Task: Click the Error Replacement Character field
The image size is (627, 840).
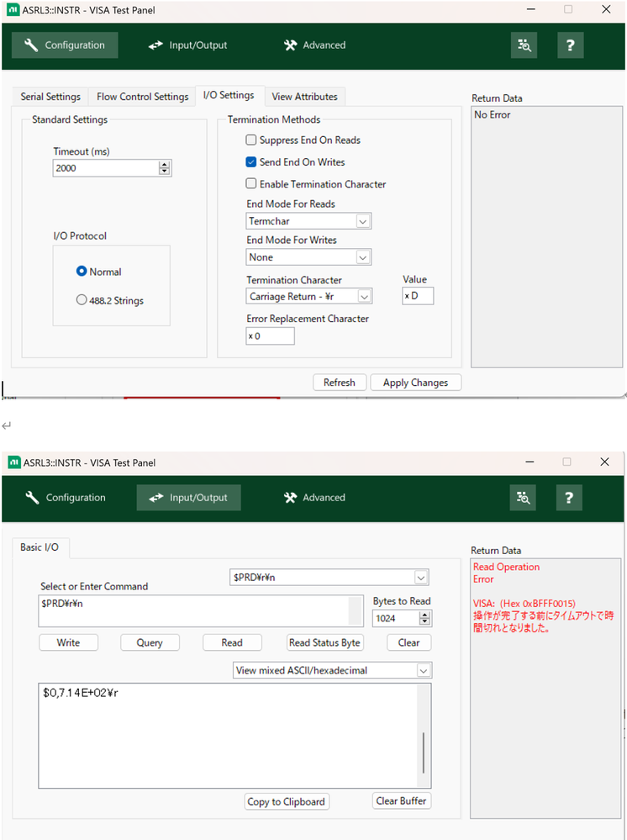Action: click(x=270, y=335)
